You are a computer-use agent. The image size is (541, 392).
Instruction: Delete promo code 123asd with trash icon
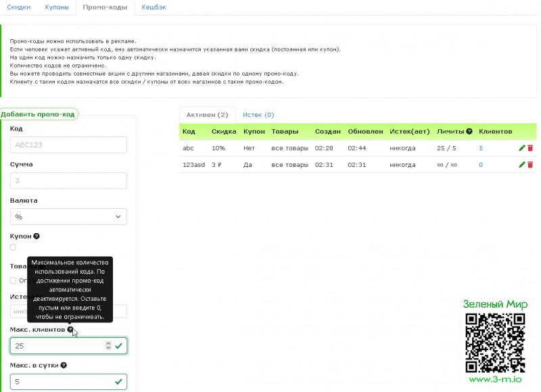(530, 164)
